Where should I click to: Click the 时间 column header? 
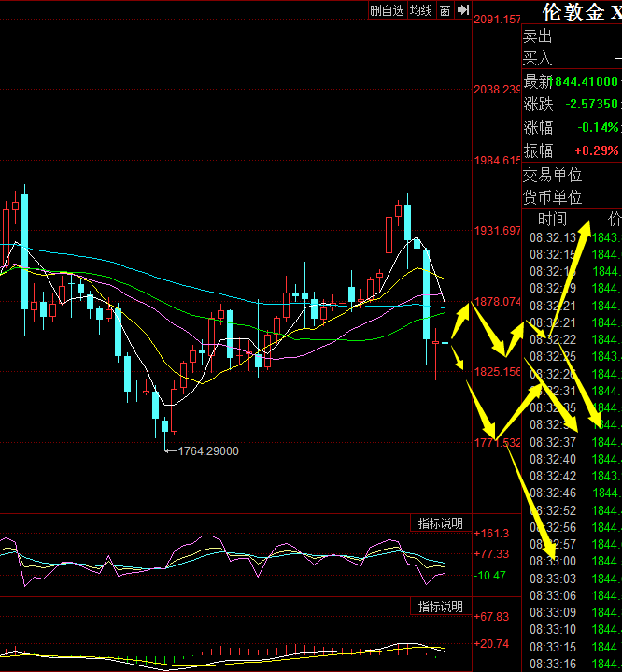tap(551, 219)
